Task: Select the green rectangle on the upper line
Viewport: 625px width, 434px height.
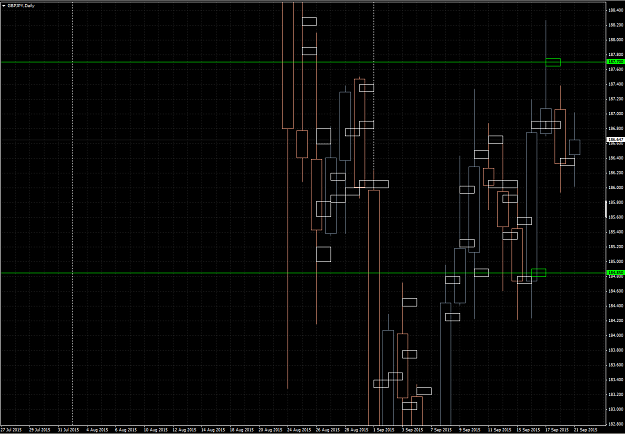Action: click(553, 62)
